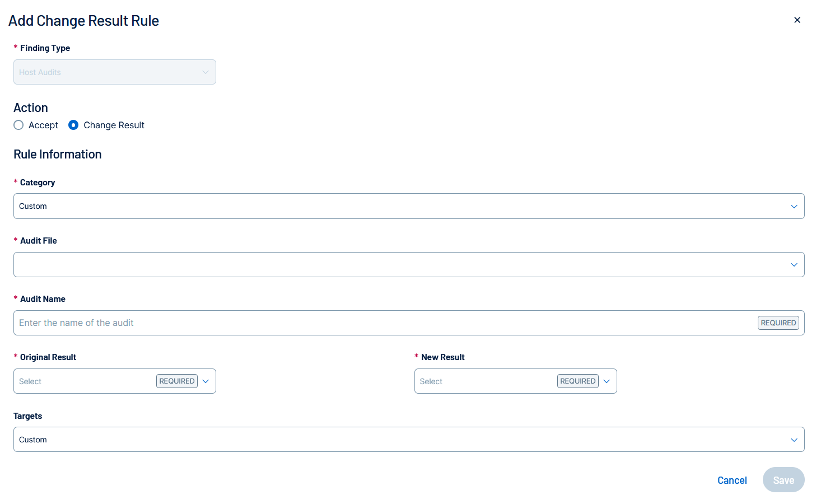Close the Add Change Result Rule dialog

[x=797, y=20]
